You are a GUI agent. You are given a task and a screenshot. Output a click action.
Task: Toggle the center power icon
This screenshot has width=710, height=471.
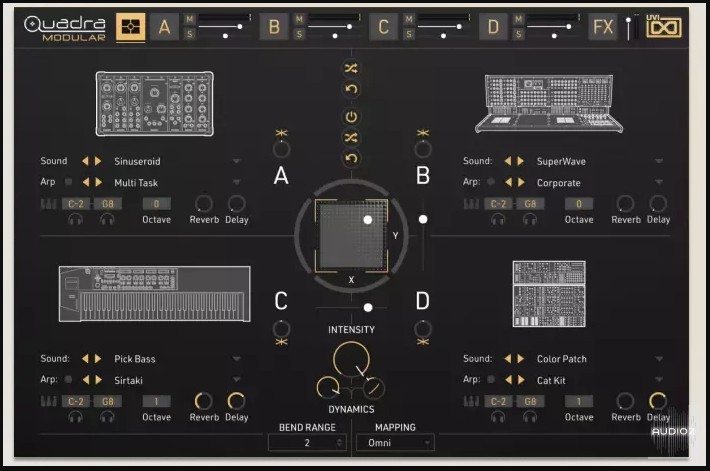pyautogui.click(x=351, y=117)
